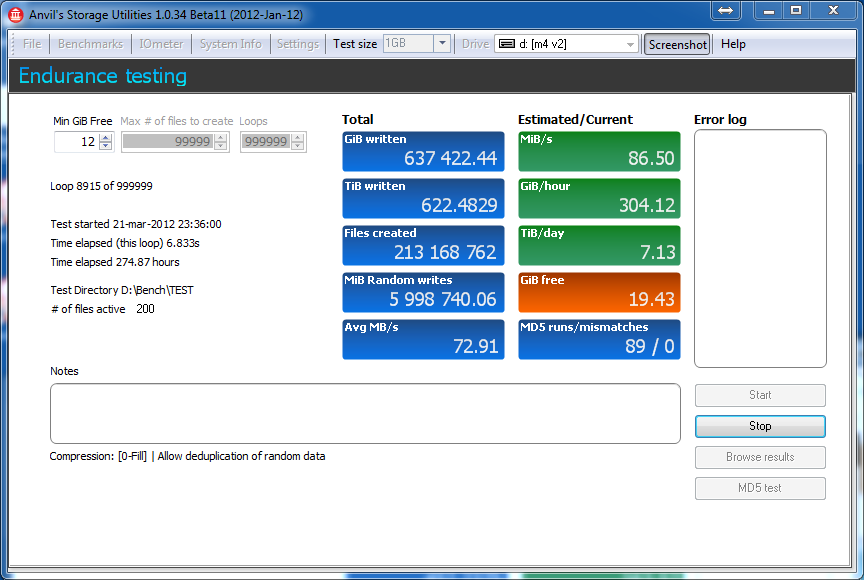Click the drive icon in the Drive selector

click(x=507, y=44)
